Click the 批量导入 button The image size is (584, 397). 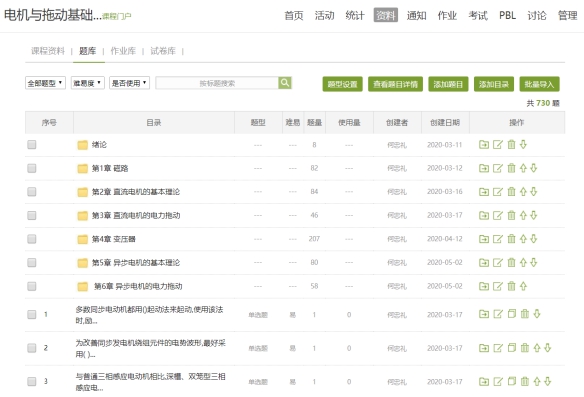tap(539, 84)
